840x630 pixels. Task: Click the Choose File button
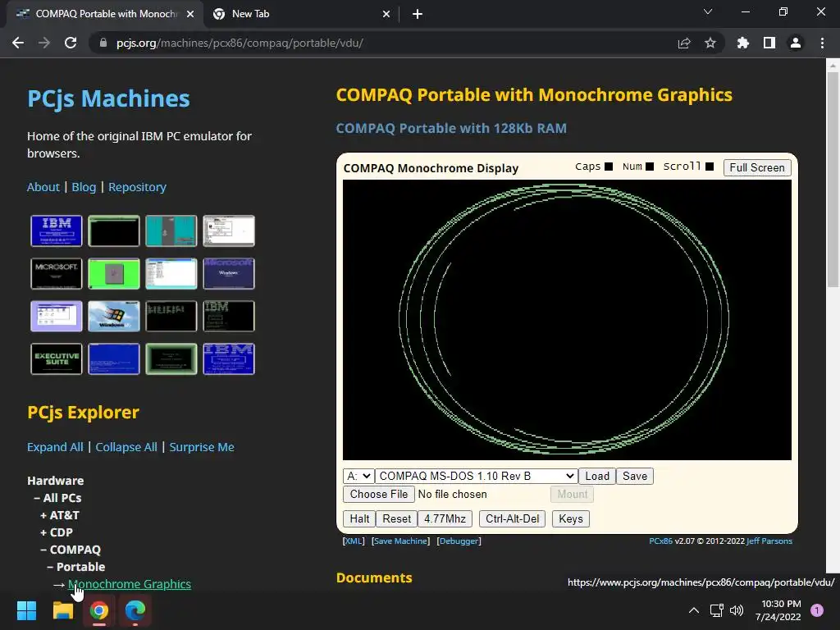pyautogui.click(x=379, y=494)
